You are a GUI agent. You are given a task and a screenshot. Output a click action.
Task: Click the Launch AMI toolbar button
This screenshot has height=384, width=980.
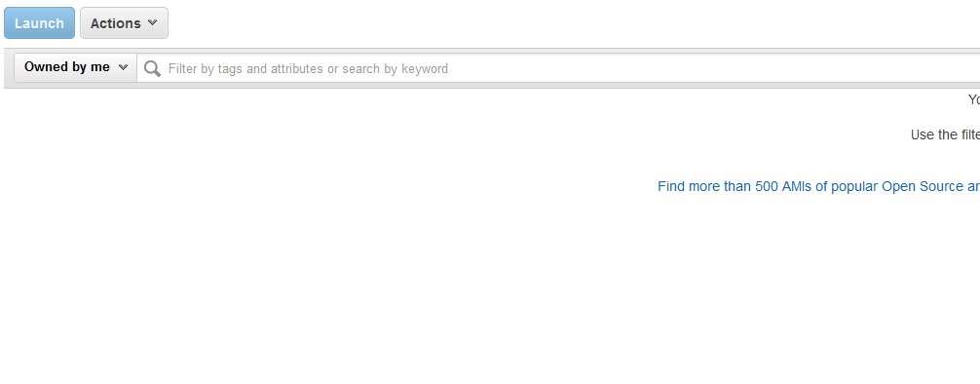tap(39, 23)
